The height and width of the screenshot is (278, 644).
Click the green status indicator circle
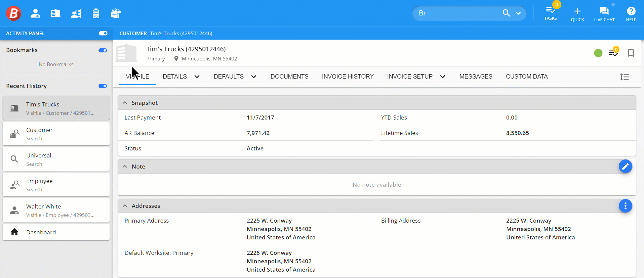598,53
